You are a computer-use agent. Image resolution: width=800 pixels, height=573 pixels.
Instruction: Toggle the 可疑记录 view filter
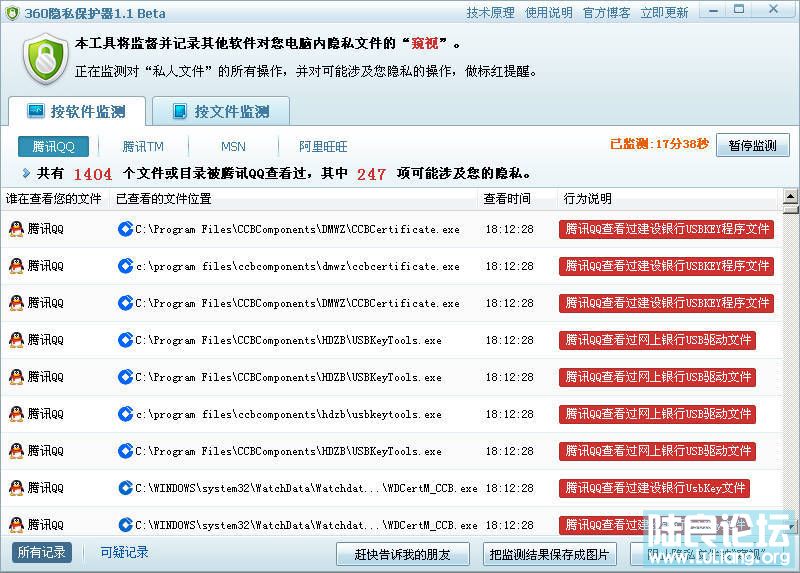(x=124, y=552)
